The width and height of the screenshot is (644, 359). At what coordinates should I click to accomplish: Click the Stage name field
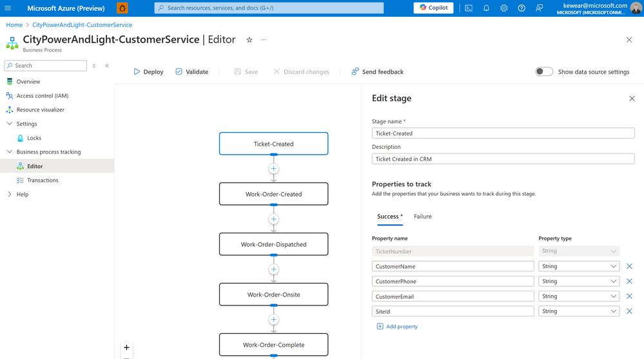pyautogui.click(x=503, y=133)
